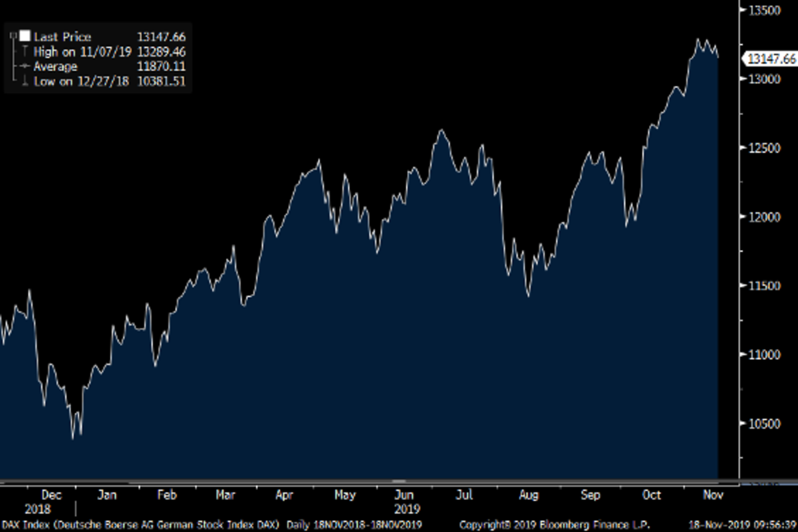
Task: Collapse the legend tree expander box
Action: point(13,34)
